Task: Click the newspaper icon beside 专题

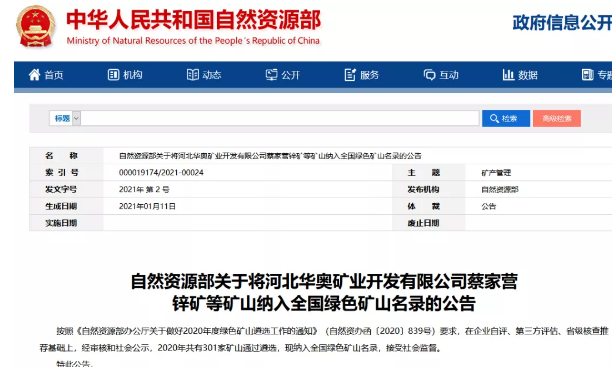Action: coord(587,75)
